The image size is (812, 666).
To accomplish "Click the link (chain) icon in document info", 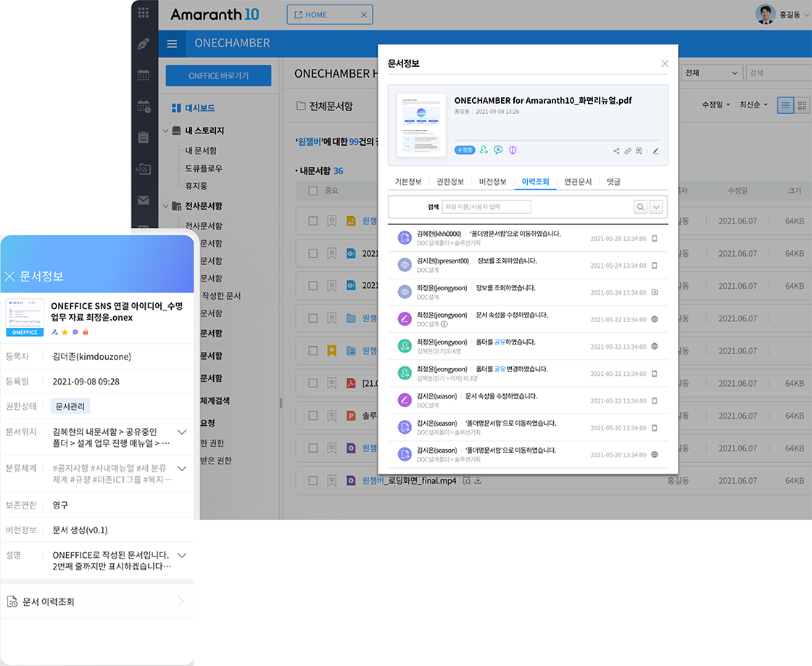I will (x=628, y=151).
